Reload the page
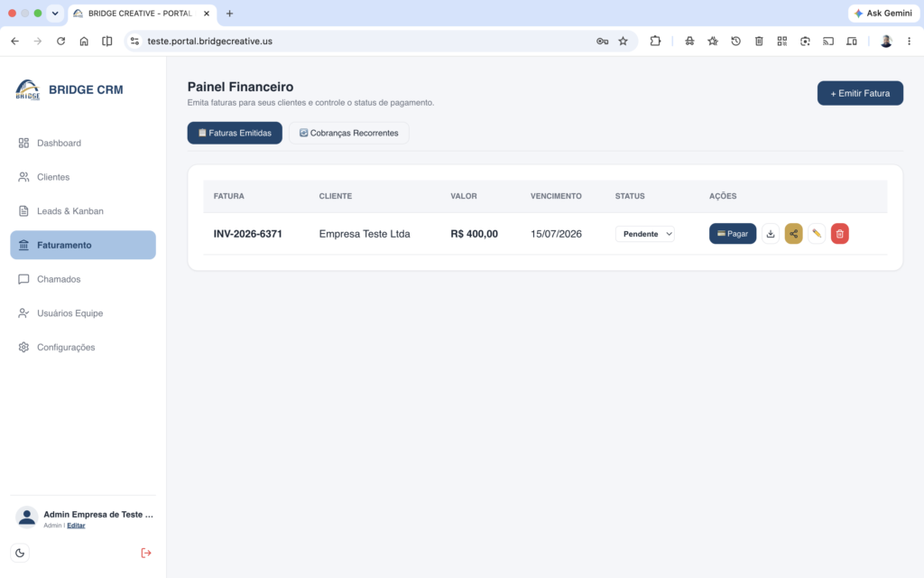The width and height of the screenshot is (924, 578). click(60, 42)
